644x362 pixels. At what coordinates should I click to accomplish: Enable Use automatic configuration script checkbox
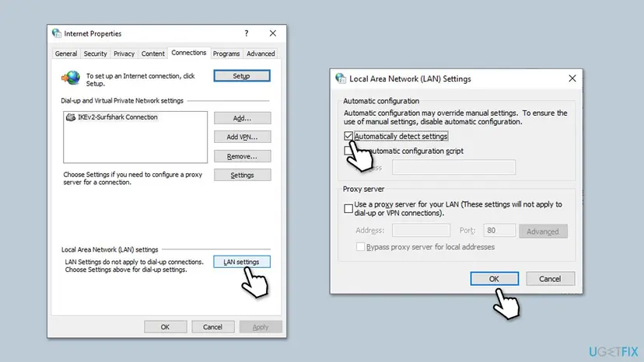pyautogui.click(x=348, y=151)
